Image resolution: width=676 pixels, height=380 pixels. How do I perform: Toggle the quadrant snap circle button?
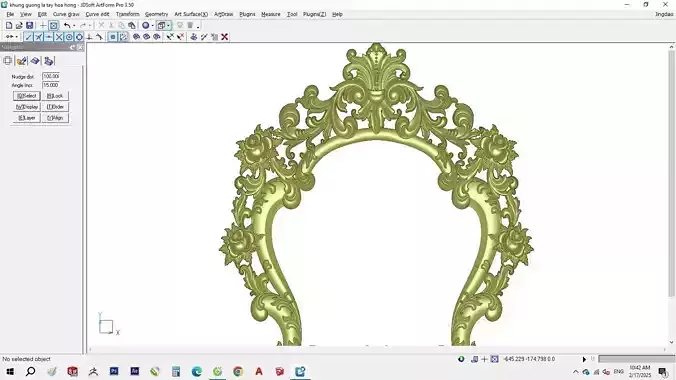pos(79,37)
